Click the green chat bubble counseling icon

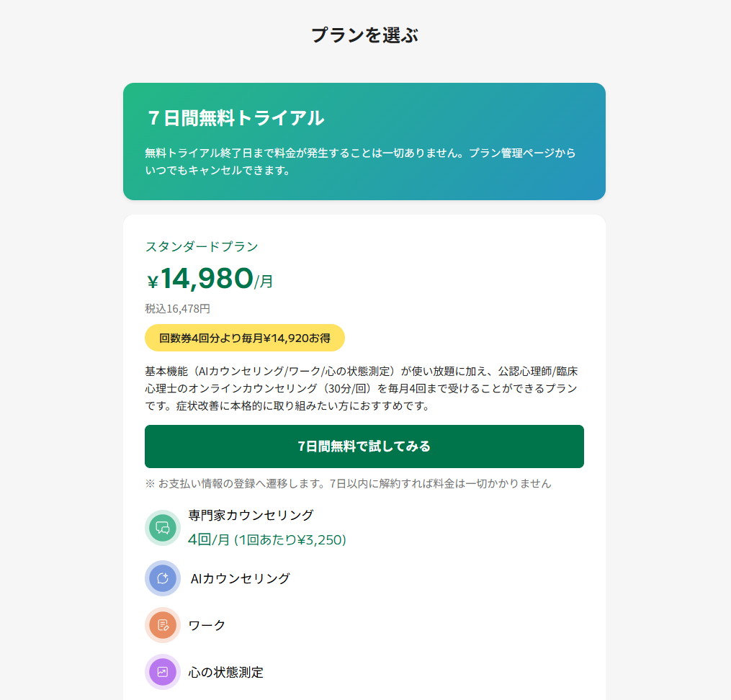(162, 528)
